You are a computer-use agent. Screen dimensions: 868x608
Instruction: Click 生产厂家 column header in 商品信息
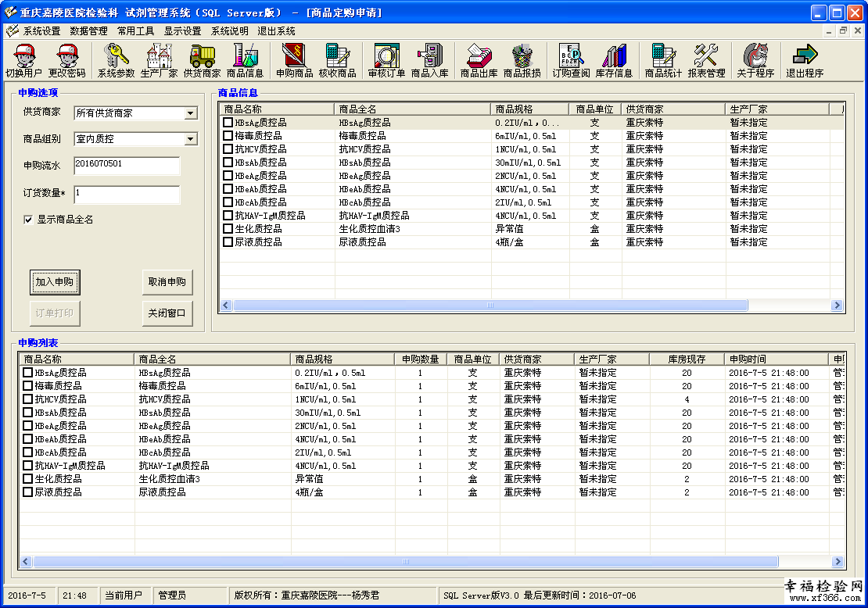[x=777, y=109]
